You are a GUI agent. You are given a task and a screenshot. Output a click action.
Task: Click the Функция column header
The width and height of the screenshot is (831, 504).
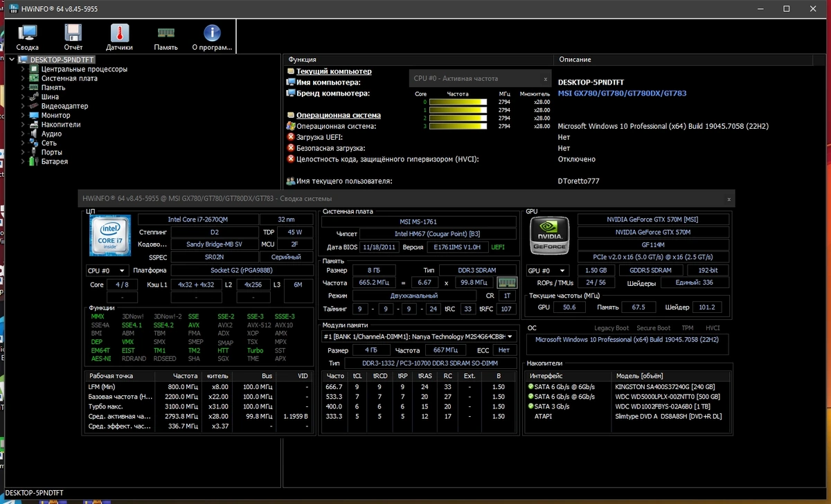(418, 60)
